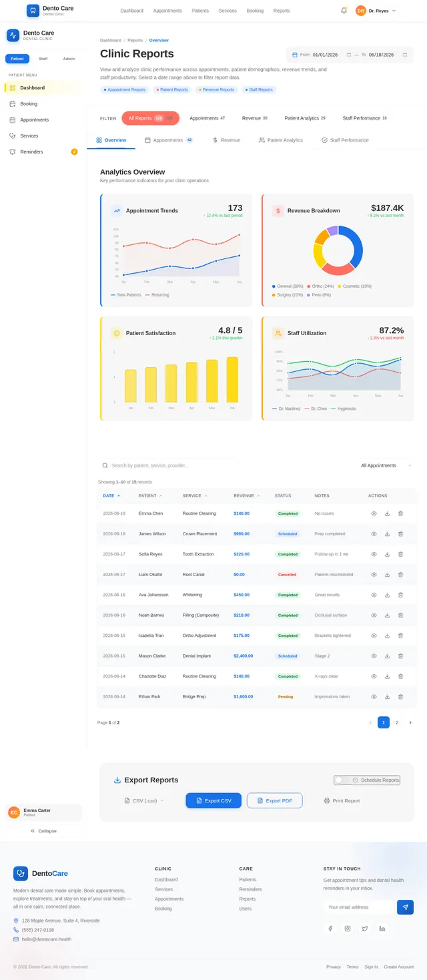Switch to the Appointments tab with badge 42
Screen dimensions: 427x980
(x=169, y=140)
